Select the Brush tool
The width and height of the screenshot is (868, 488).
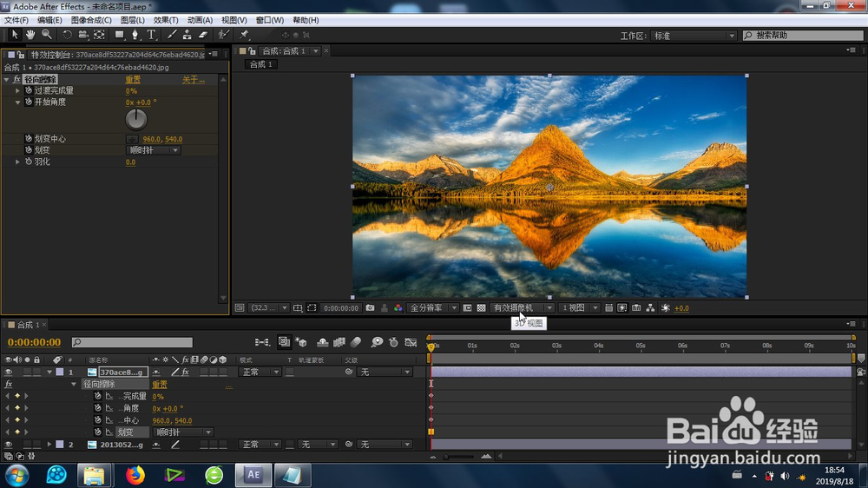(x=172, y=35)
